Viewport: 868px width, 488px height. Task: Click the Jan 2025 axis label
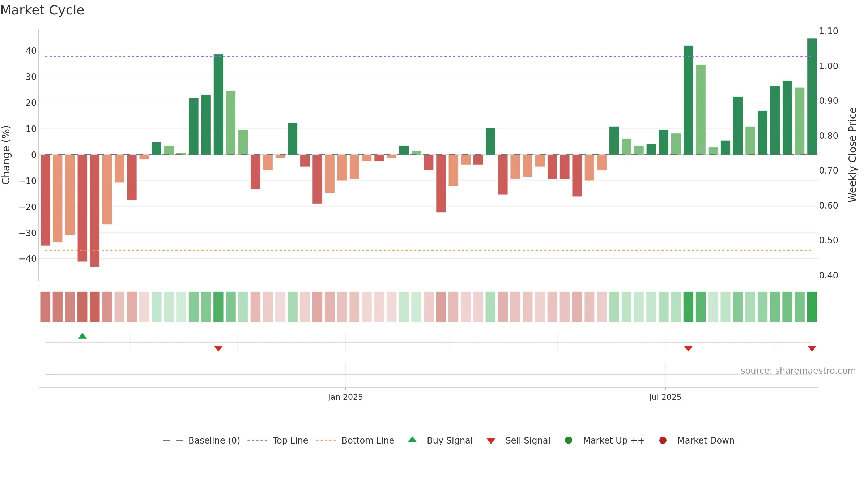tap(345, 397)
